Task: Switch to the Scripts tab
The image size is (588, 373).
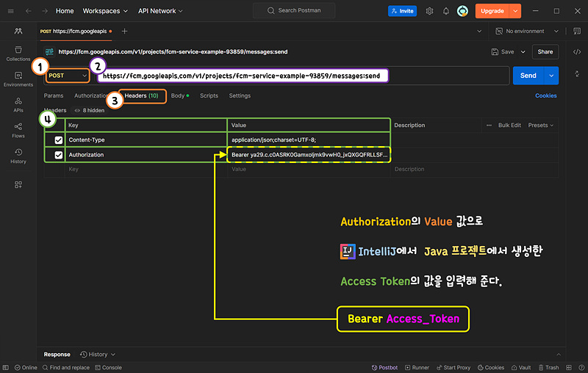Action: [209, 95]
